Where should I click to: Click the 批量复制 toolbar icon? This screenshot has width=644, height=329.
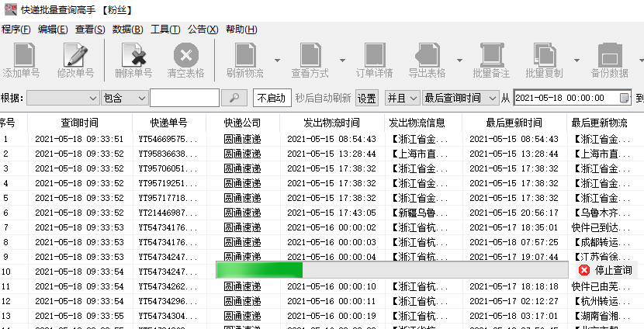pos(545,54)
